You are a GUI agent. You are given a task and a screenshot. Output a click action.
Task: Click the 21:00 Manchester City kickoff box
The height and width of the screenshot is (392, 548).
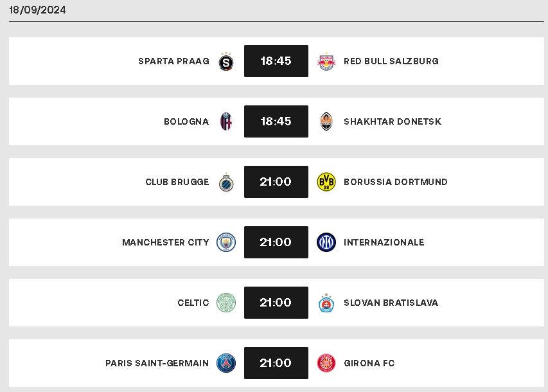point(276,242)
